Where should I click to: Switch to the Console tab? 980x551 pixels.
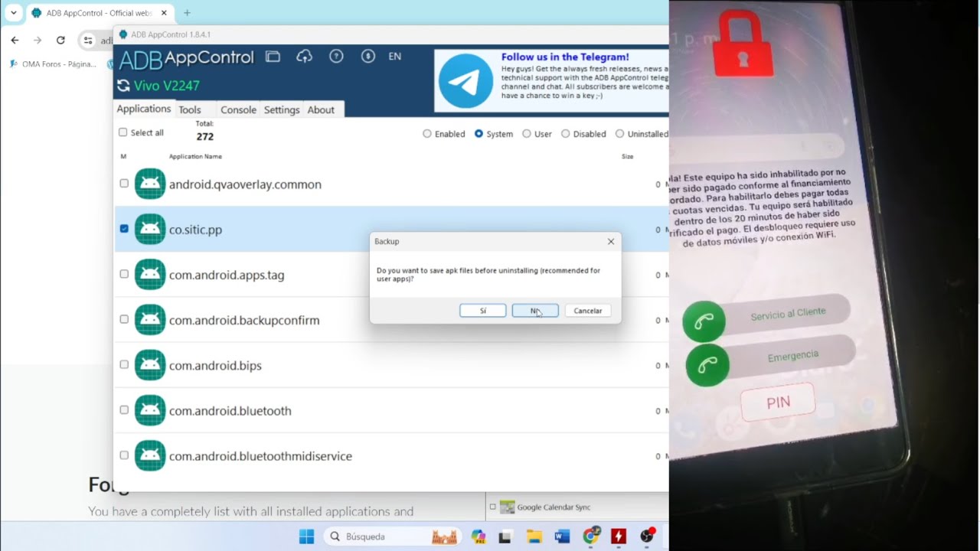238,109
